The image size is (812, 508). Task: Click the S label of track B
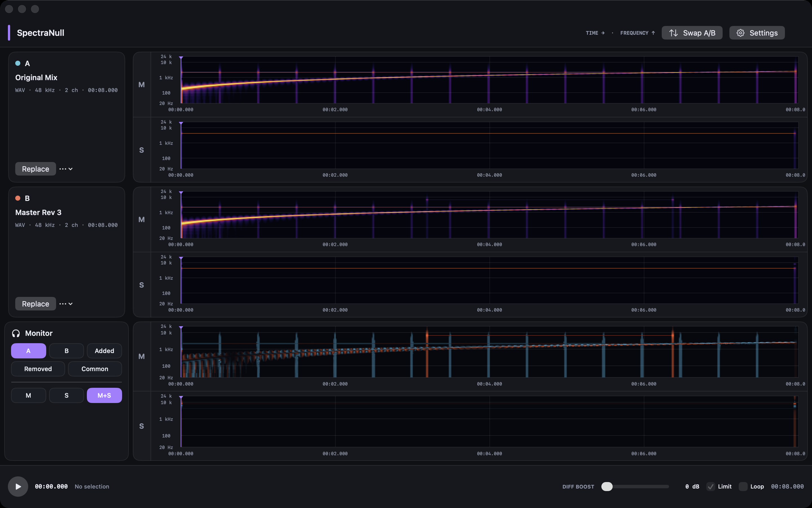click(x=142, y=285)
